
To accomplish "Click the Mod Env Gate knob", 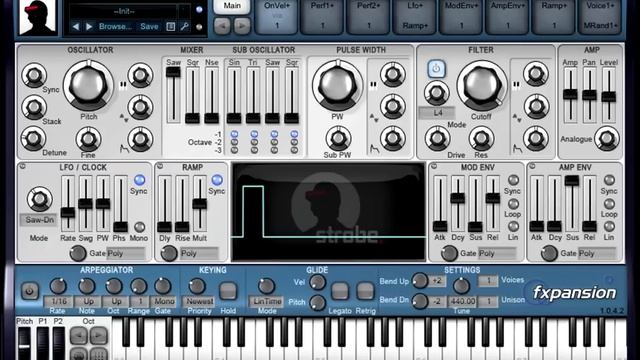I will (449, 253).
